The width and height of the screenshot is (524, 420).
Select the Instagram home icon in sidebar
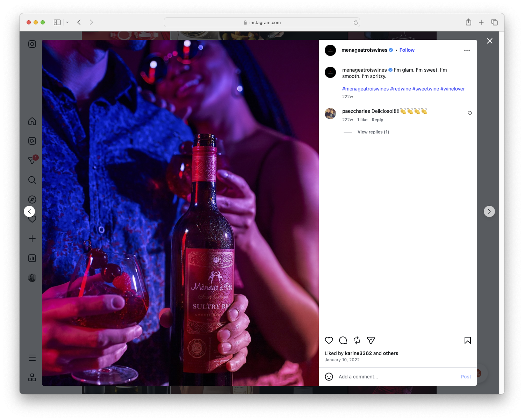tap(32, 121)
